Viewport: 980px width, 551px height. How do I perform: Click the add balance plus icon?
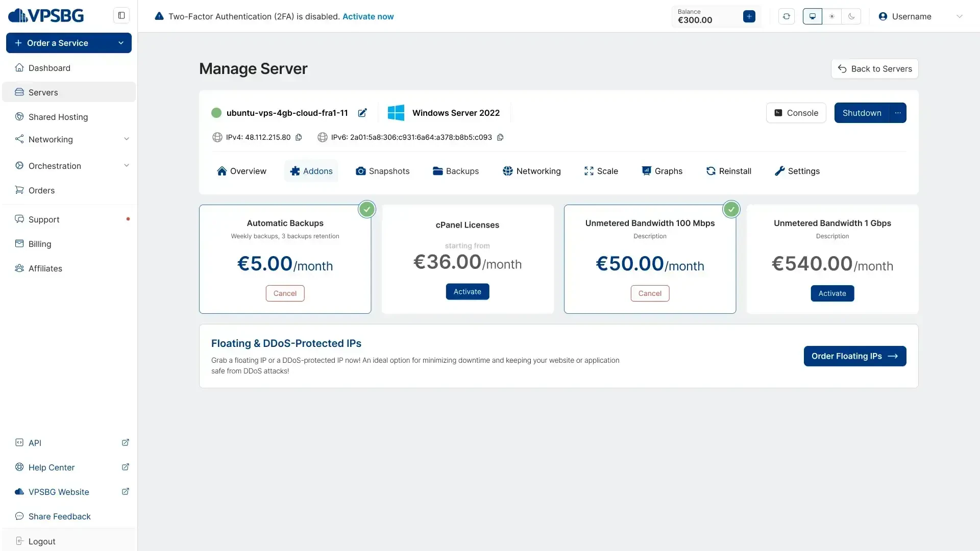click(x=749, y=16)
